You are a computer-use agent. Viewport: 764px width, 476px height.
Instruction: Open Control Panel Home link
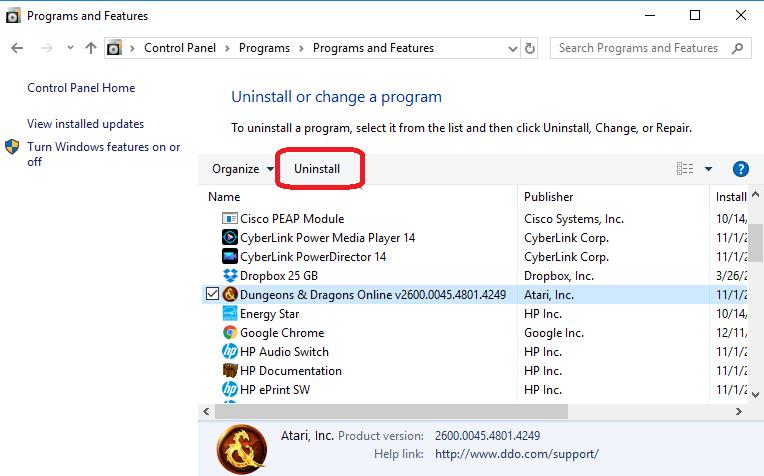tap(81, 88)
